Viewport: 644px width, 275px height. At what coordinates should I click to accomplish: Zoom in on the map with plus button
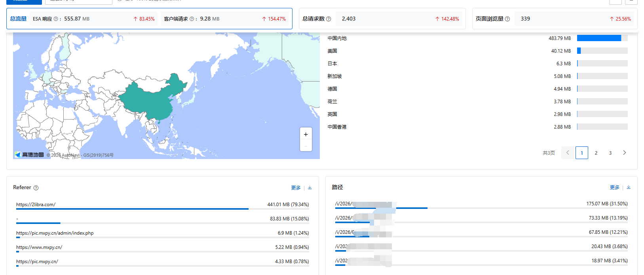(x=306, y=135)
